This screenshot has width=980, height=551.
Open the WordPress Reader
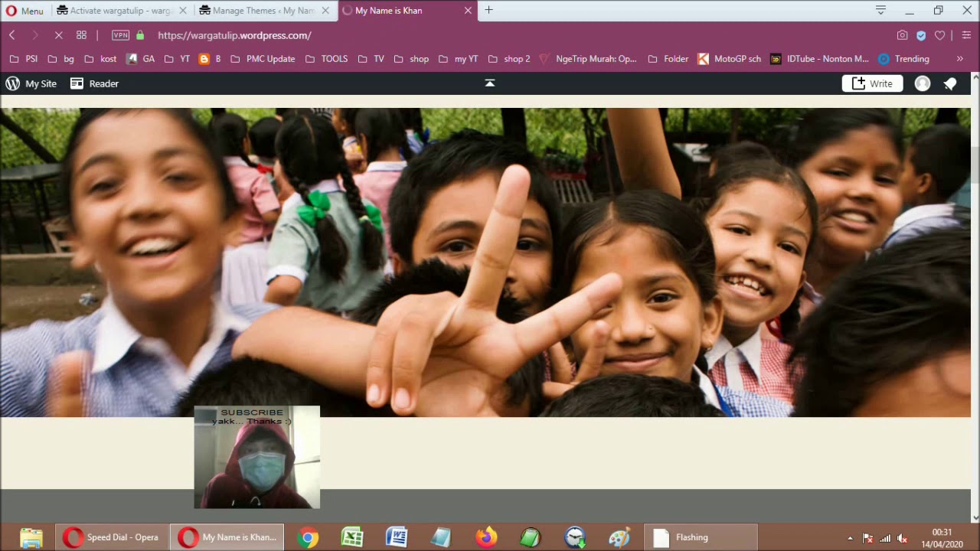pyautogui.click(x=94, y=83)
